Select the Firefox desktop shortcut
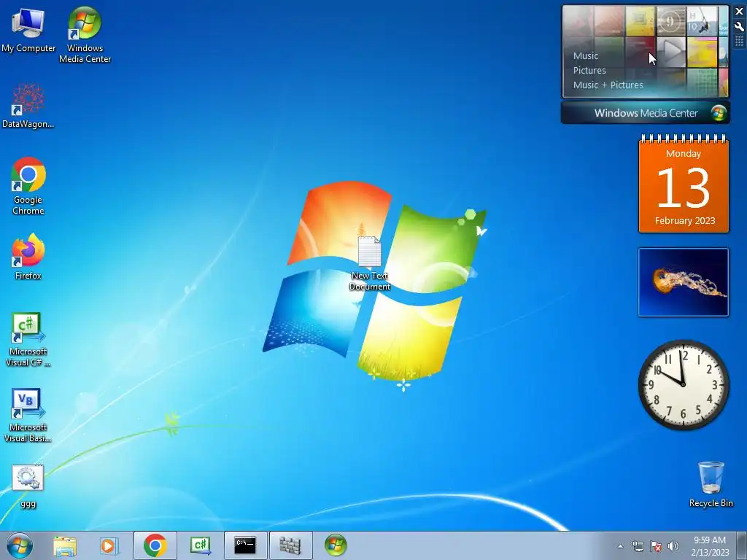The image size is (747, 560). (x=28, y=257)
